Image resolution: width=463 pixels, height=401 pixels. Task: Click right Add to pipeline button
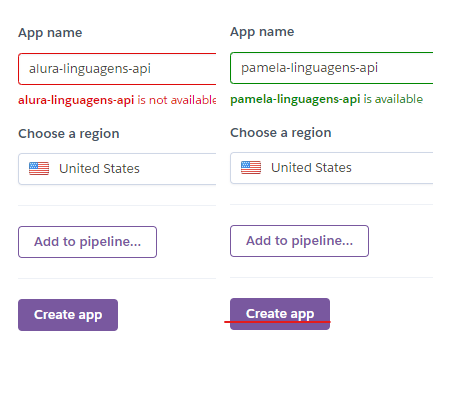299,241
